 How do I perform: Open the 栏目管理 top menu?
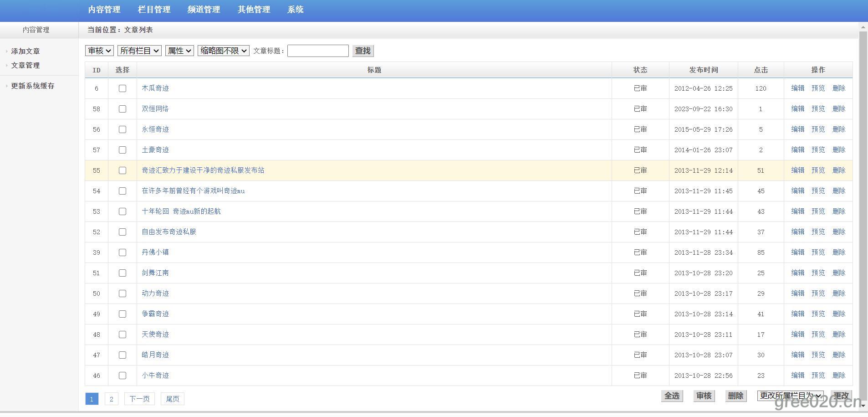[154, 10]
